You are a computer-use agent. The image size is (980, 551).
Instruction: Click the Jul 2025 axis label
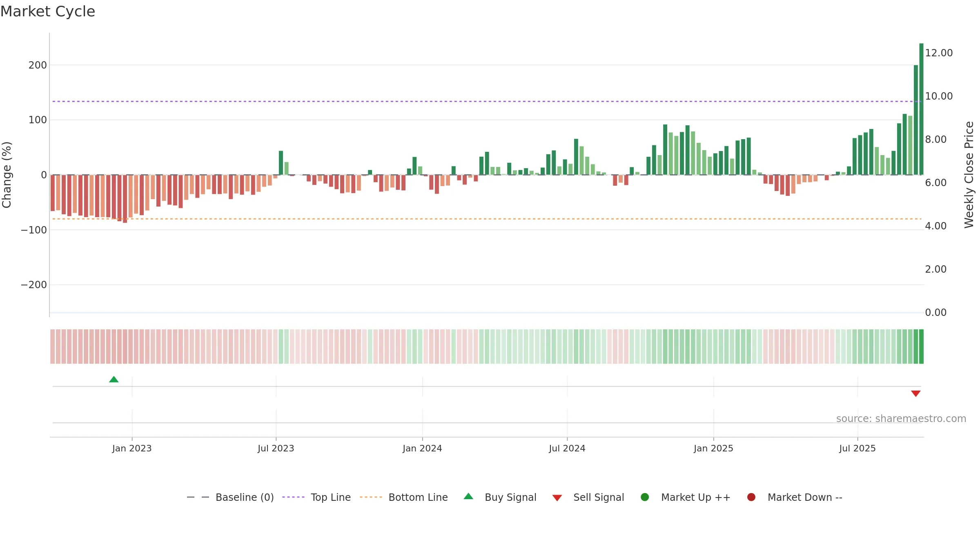(857, 448)
